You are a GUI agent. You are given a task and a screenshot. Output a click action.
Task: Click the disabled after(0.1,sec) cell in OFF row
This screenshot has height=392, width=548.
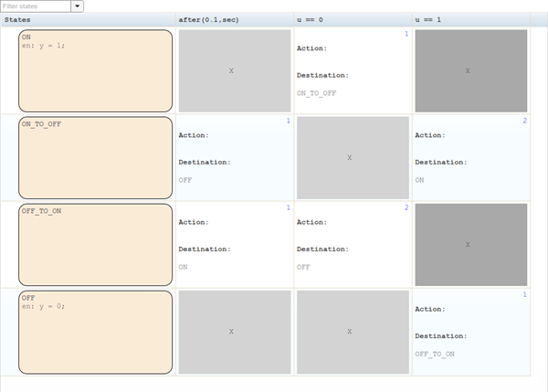point(235,332)
